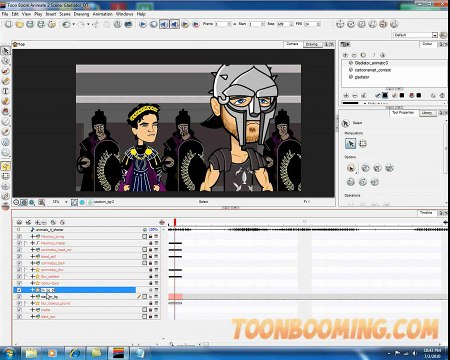The width and height of the screenshot is (450, 360).
Task: Open the Undo history dropdown arrow
Action: click(73, 24)
